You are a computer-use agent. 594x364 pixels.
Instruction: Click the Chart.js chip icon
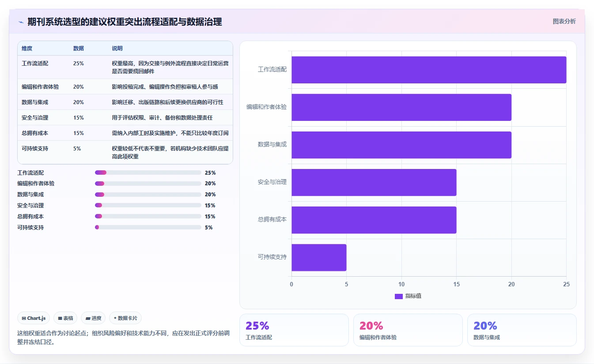click(x=23, y=318)
